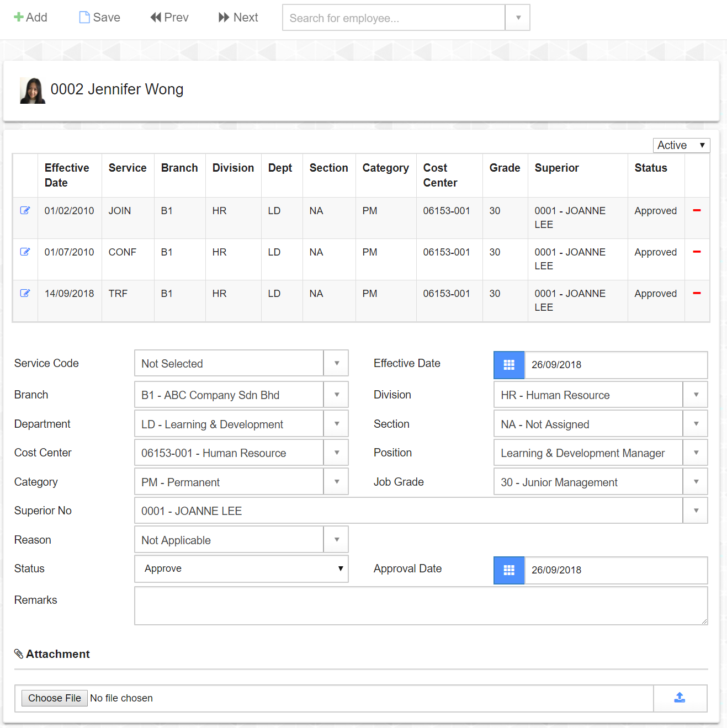Save the employee record
Image resolution: width=727 pixels, height=728 pixels.
click(99, 18)
